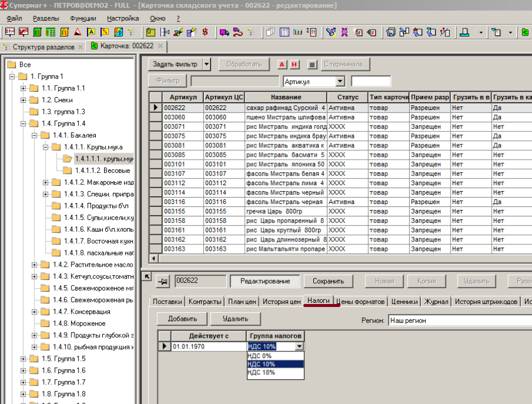Click the magenta delivery truck icon
This screenshot has height=404, width=532.
224,33
